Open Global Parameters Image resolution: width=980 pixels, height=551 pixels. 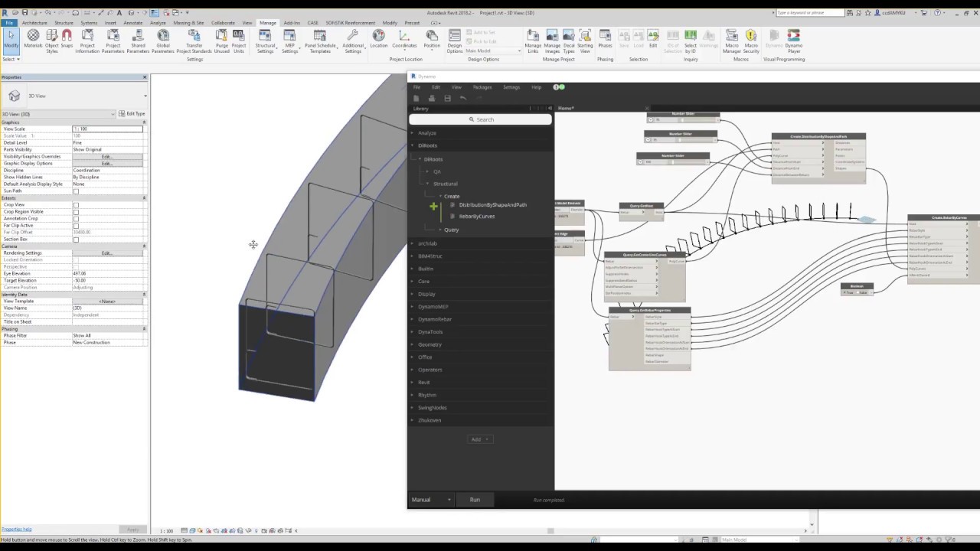(163, 41)
